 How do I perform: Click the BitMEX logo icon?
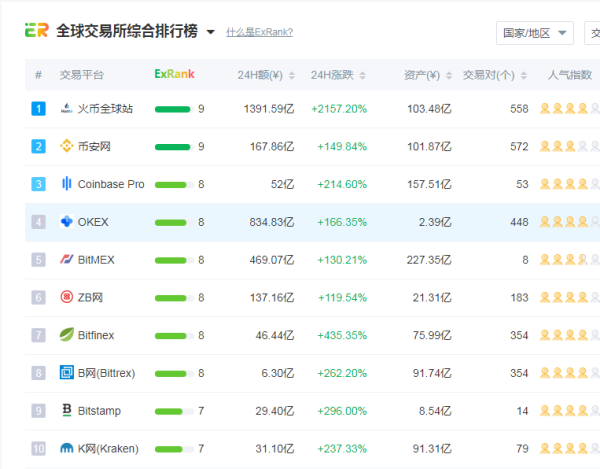67,260
